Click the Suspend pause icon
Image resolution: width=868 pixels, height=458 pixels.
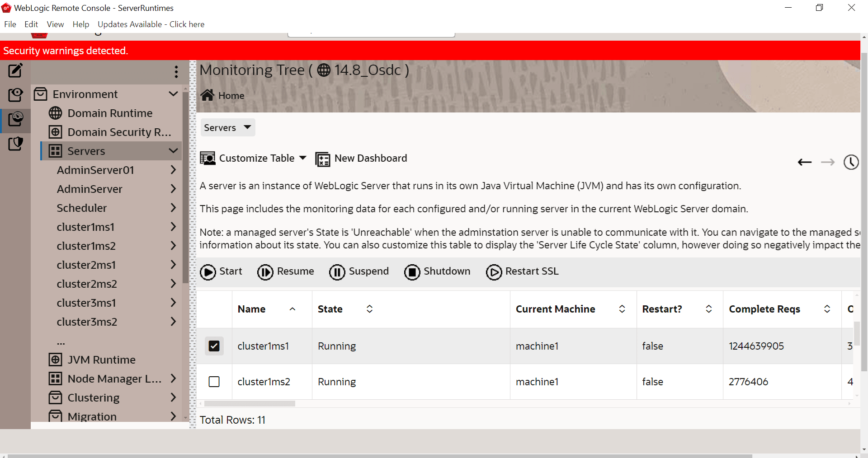coord(337,272)
